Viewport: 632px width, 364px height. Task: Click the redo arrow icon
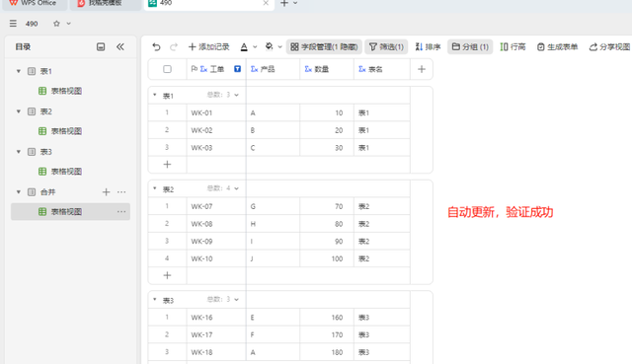pyautogui.click(x=174, y=47)
